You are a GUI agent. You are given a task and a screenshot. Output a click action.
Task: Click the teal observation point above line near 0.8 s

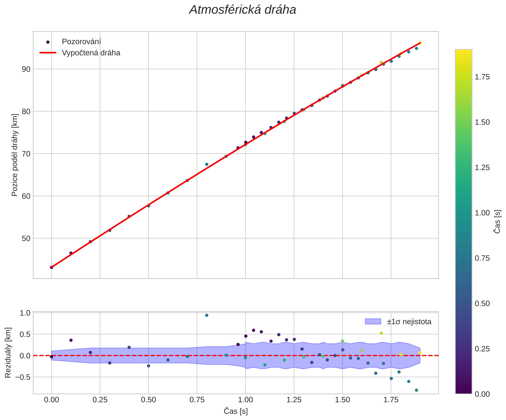[207, 164]
